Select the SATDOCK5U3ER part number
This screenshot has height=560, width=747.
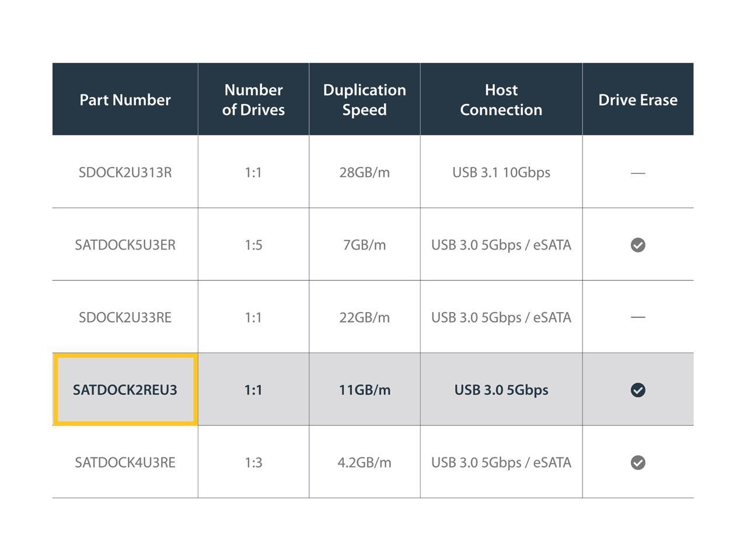pos(125,245)
